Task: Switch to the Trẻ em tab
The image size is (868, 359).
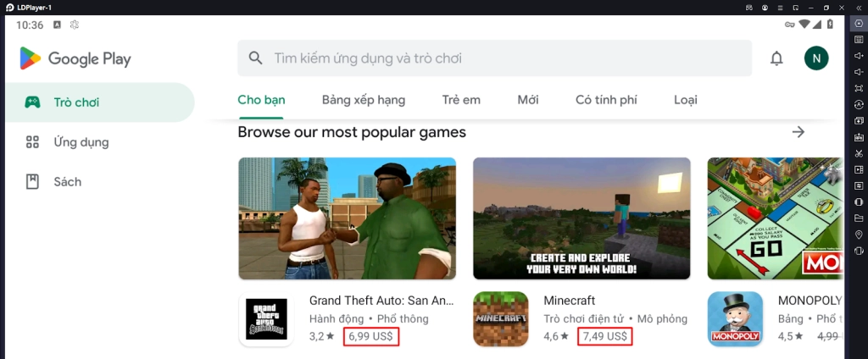Action: click(x=461, y=100)
